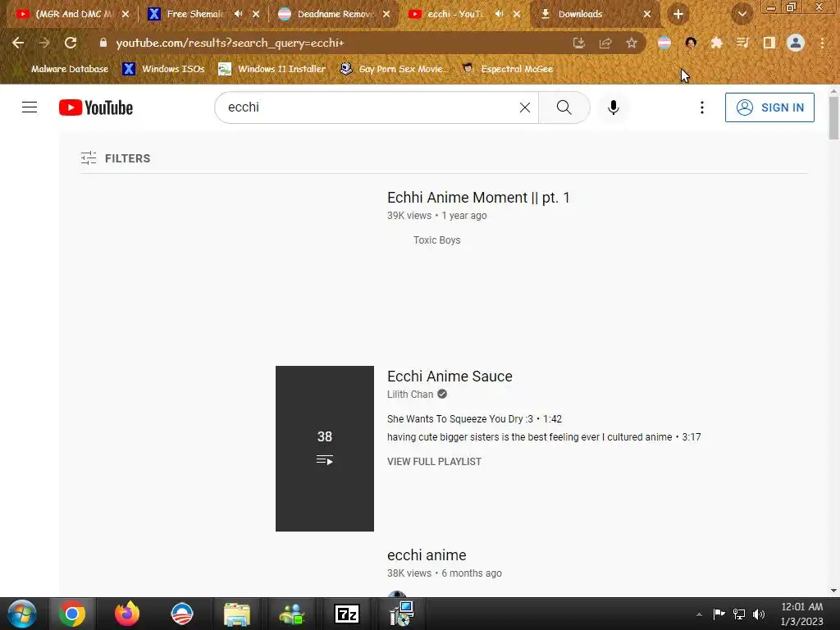Viewport: 840px width, 630px height.
Task: Open the YouTube hamburger guide menu
Action: (x=30, y=107)
